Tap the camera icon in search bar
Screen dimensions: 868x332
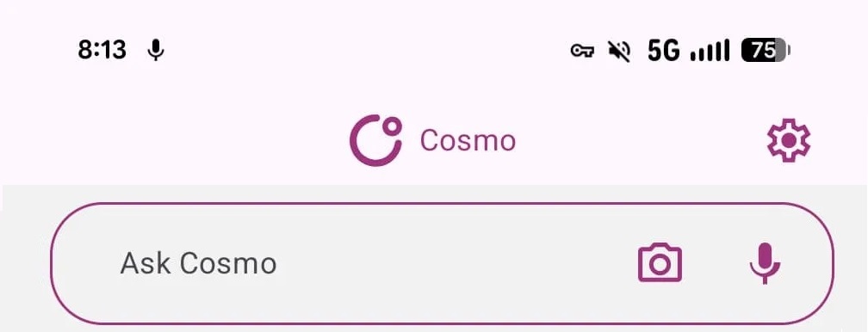click(660, 263)
